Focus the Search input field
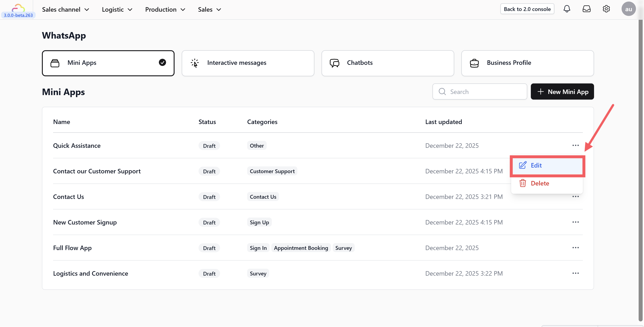644x327 pixels. 480,92
